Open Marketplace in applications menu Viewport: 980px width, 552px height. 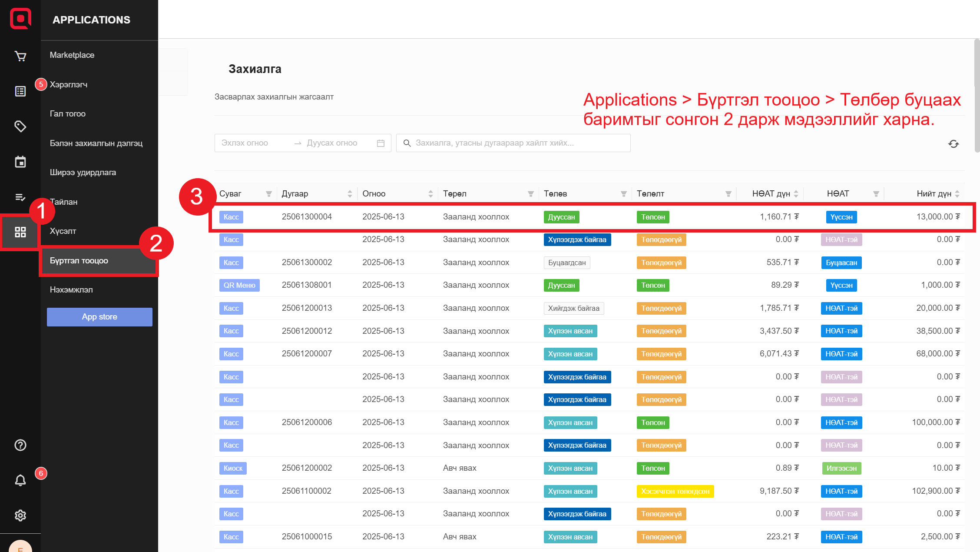point(72,55)
